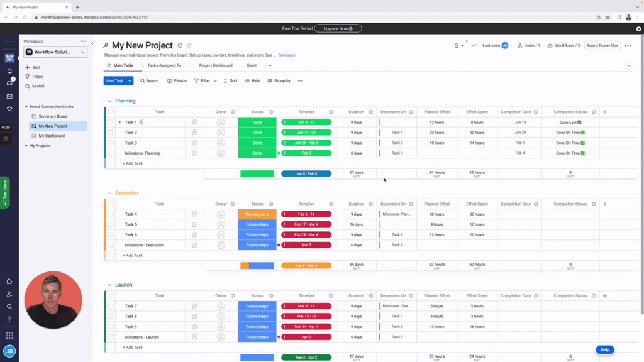Image resolution: width=644 pixels, height=362 pixels.
Task: Expand My Projects folder
Action: click(x=26, y=146)
